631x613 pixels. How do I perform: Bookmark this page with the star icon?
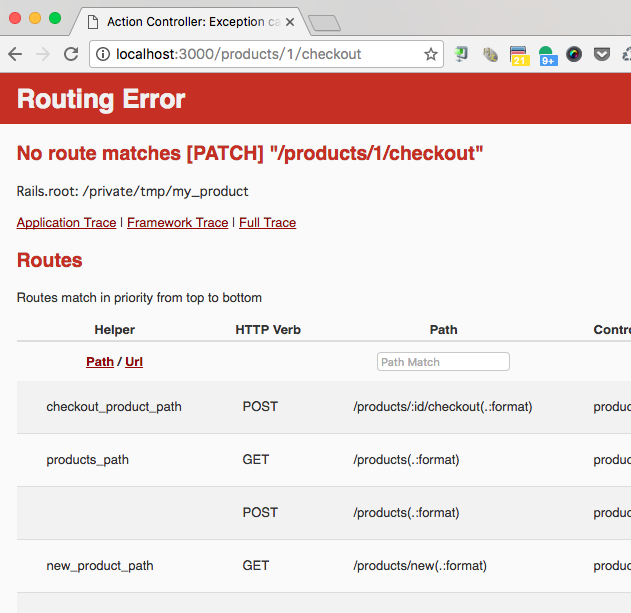431,54
